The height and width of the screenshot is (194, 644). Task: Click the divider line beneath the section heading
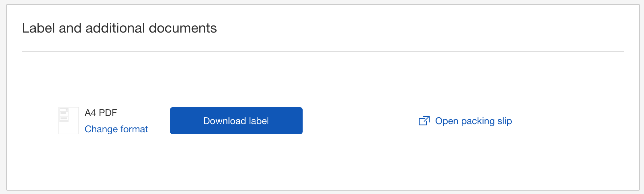click(323, 51)
